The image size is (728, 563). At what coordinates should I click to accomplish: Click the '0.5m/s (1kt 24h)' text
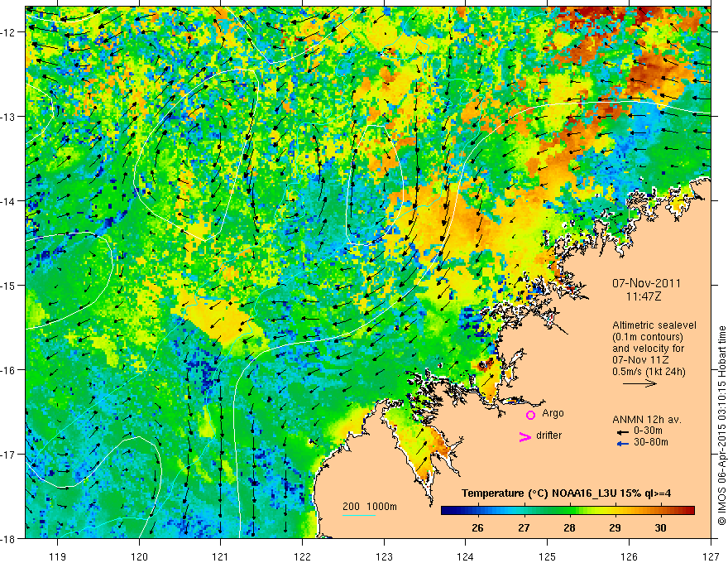point(649,372)
